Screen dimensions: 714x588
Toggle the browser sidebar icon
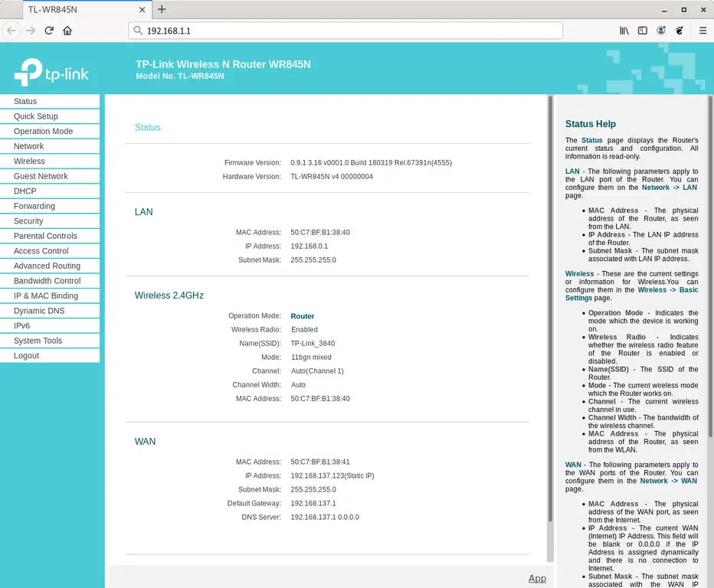pos(644,31)
